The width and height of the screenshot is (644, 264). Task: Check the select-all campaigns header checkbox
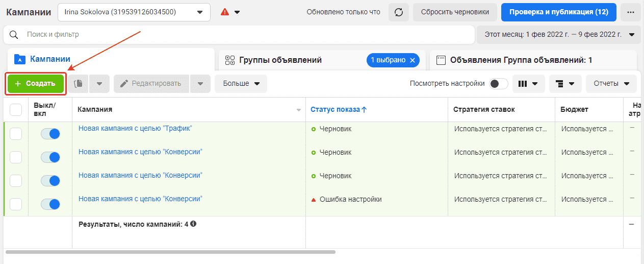[x=16, y=110]
